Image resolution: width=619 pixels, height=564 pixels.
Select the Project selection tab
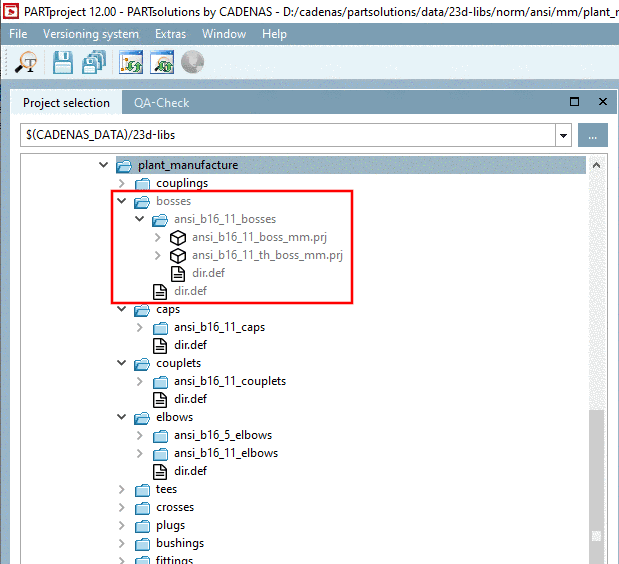[66, 103]
